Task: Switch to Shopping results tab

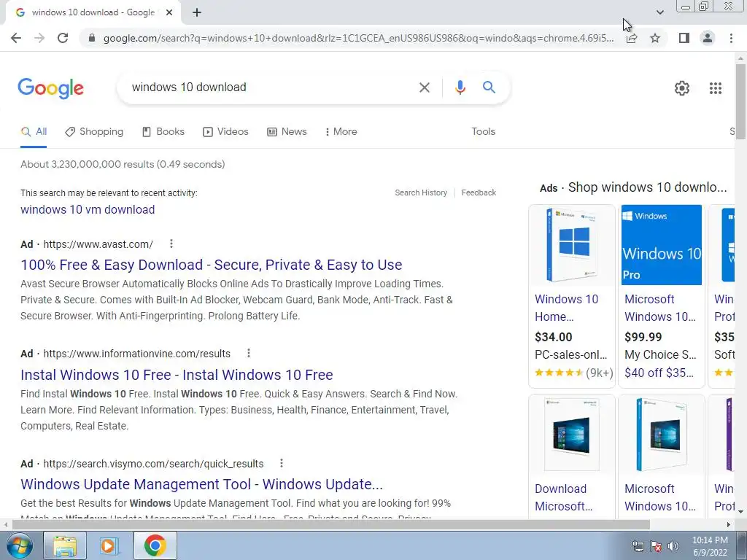Action: 94,132
